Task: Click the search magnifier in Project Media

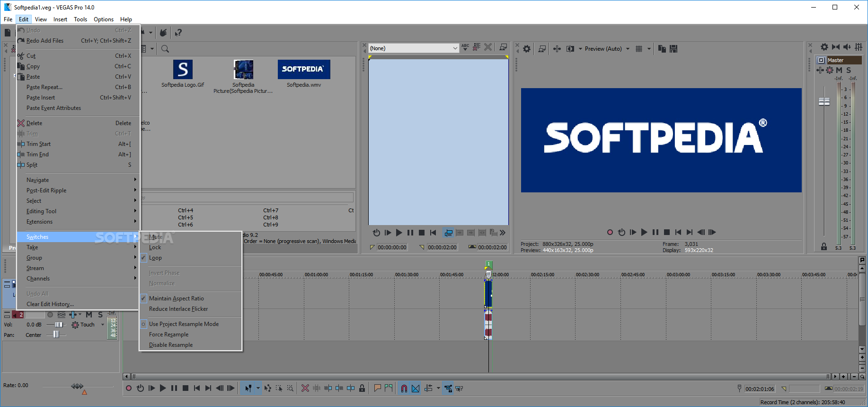Action: 165,49
